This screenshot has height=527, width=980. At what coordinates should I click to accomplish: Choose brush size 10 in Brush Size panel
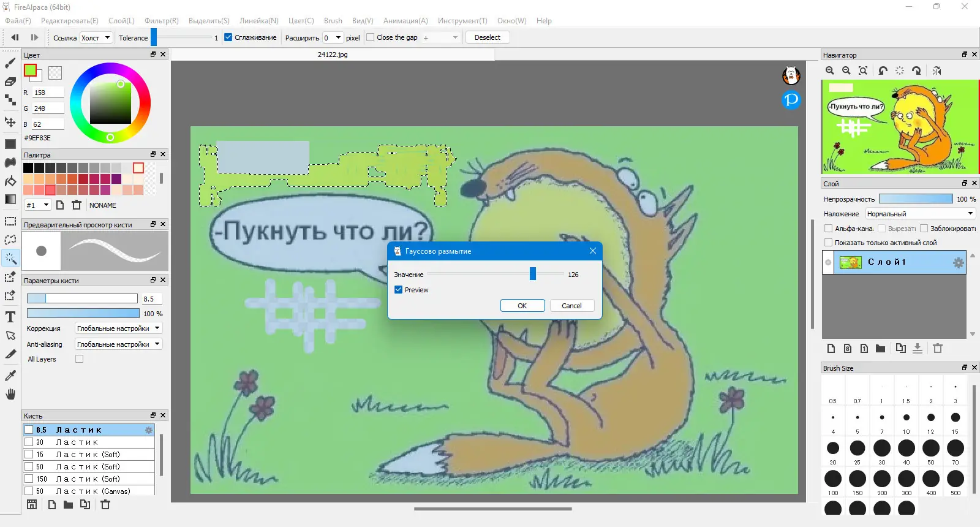tap(906, 417)
